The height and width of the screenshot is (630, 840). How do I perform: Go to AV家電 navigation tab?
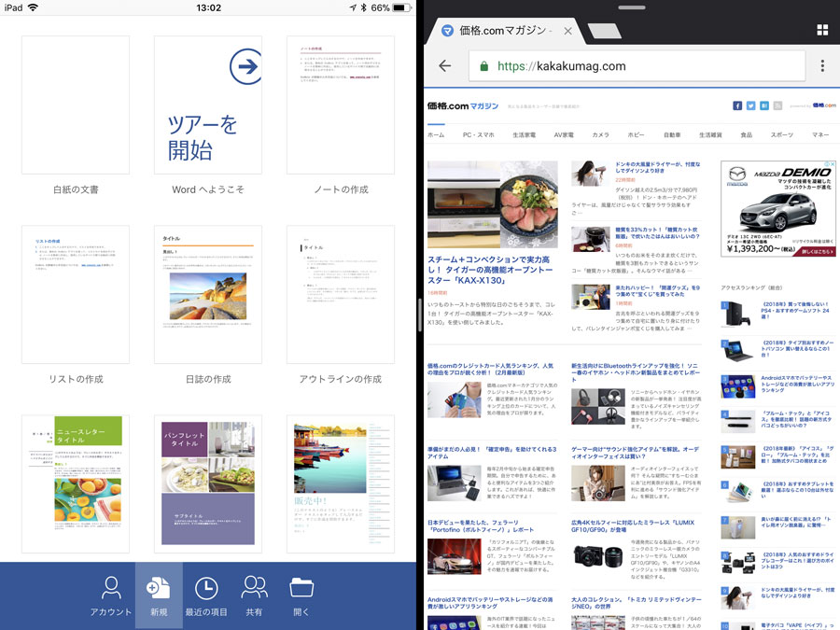(564, 135)
